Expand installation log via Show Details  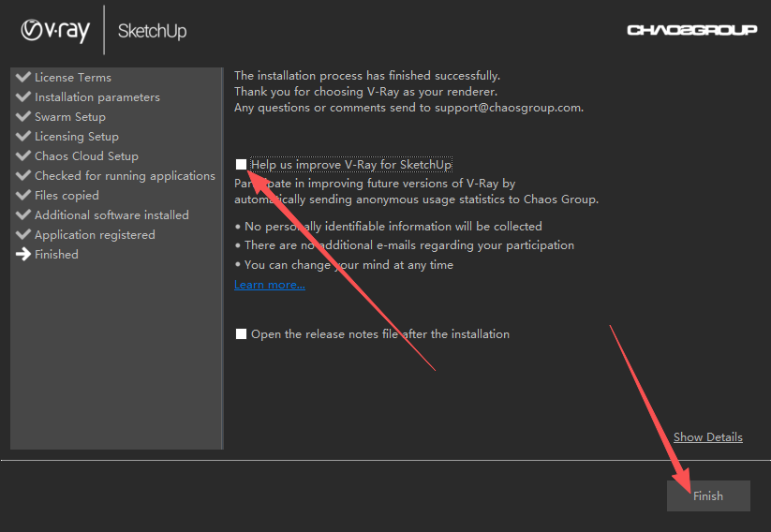(x=707, y=436)
